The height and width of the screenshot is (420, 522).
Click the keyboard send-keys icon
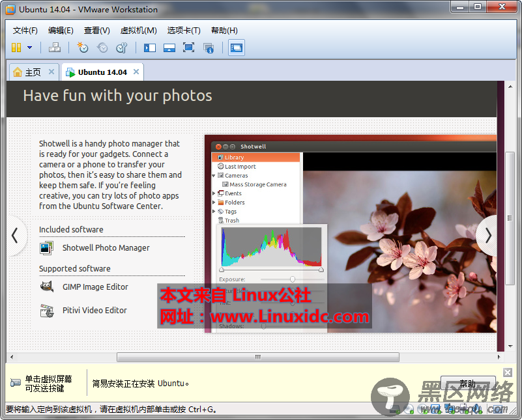click(x=15, y=383)
